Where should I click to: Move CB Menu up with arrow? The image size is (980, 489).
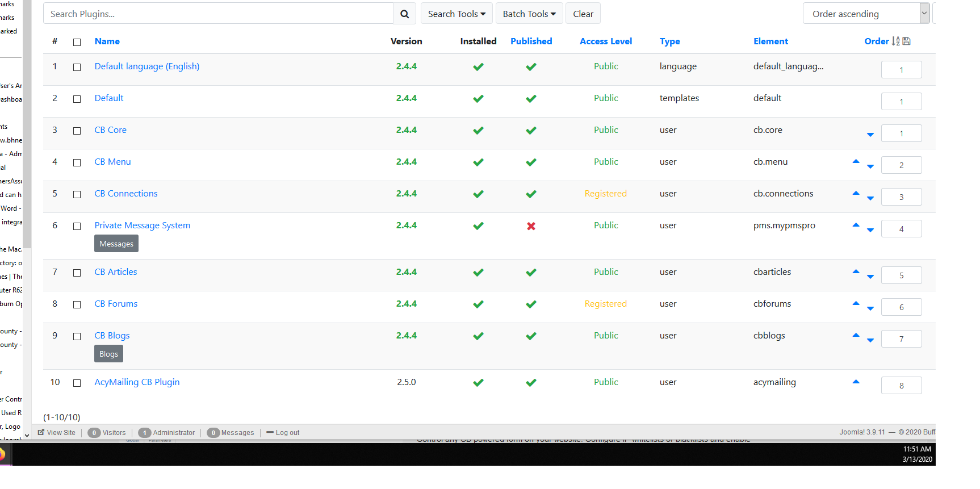[x=856, y=161]
